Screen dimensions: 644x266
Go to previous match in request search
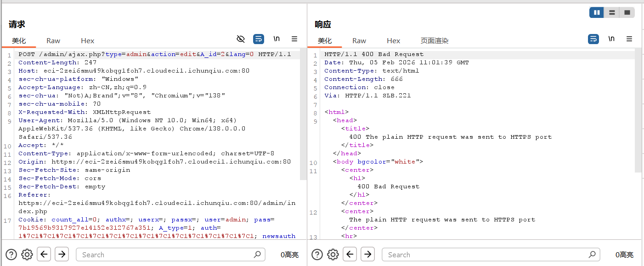pos(44,254)
